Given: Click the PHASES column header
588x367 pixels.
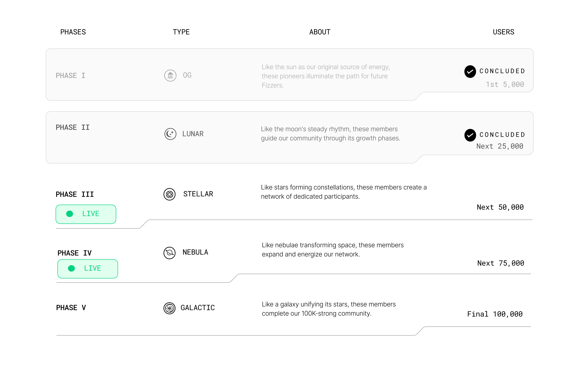Looking at the screenshot, I should coord(73,32).
